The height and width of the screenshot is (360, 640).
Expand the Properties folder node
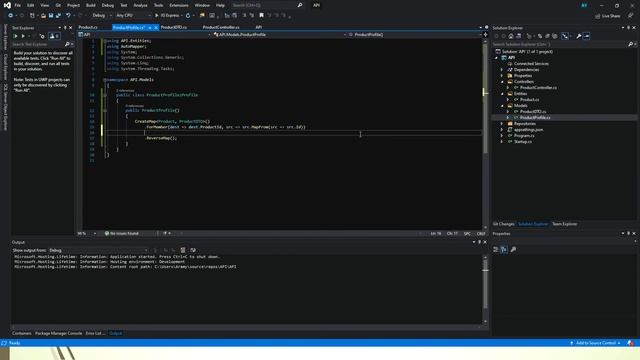[502, 76]
